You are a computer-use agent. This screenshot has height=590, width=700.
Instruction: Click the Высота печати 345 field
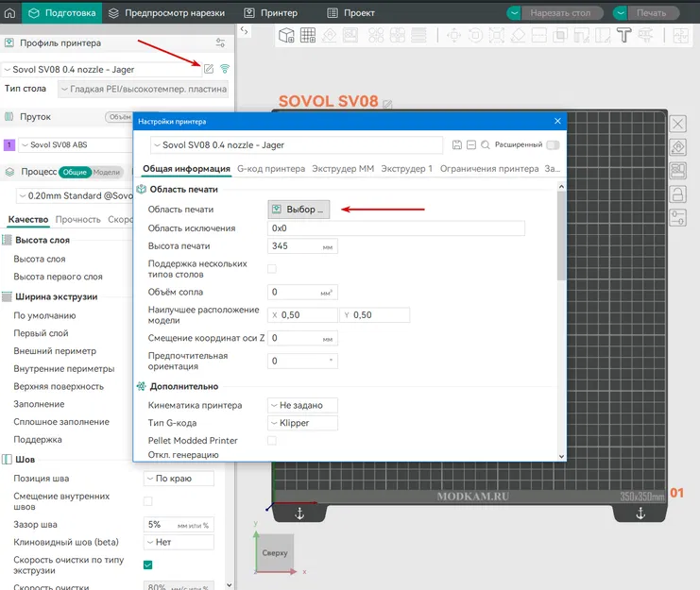point(302,246)
